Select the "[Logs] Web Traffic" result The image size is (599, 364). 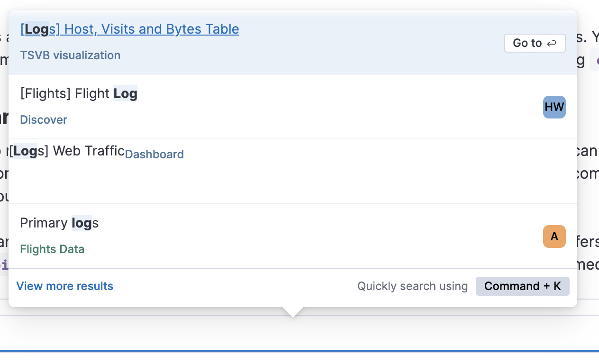pos(67,151)
